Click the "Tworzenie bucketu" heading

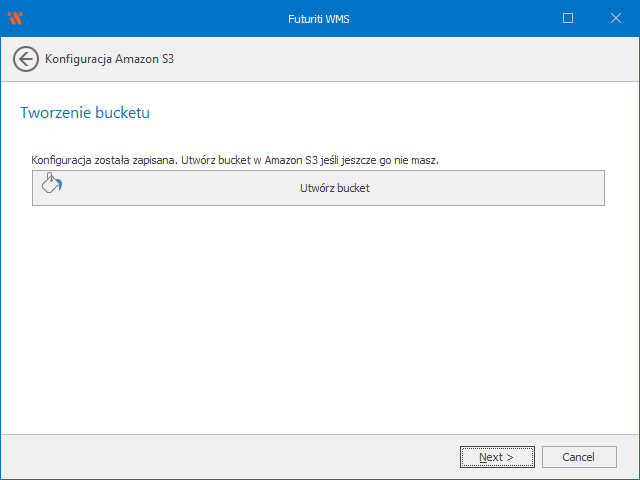click(85, 113)
